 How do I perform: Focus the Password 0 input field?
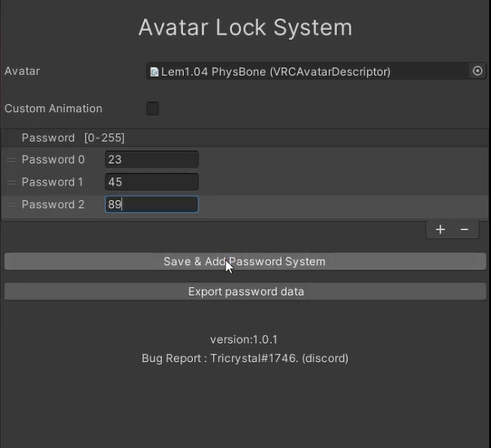(151, 159)
